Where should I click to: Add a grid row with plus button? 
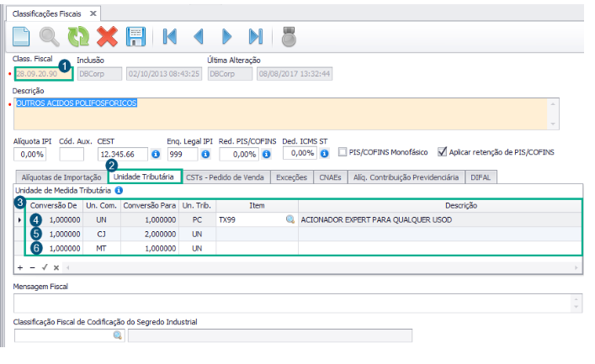click(20, 266)
